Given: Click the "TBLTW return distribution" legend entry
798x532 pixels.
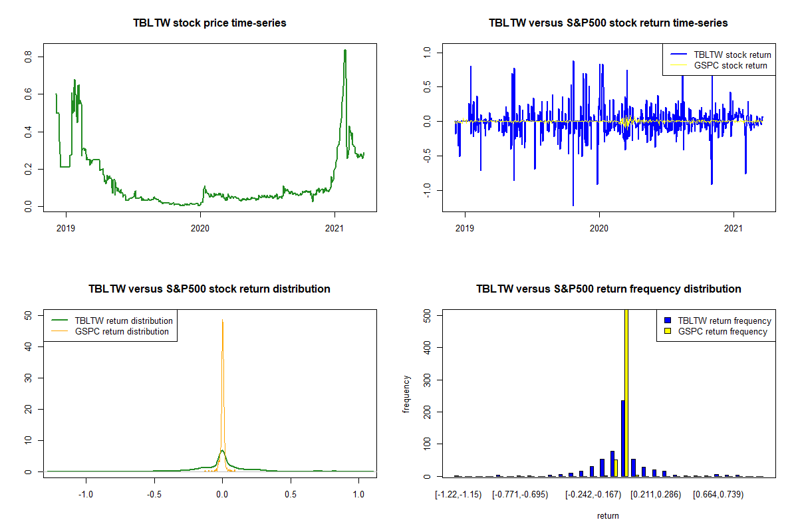Looking at the screenshot, I should 124,321.
